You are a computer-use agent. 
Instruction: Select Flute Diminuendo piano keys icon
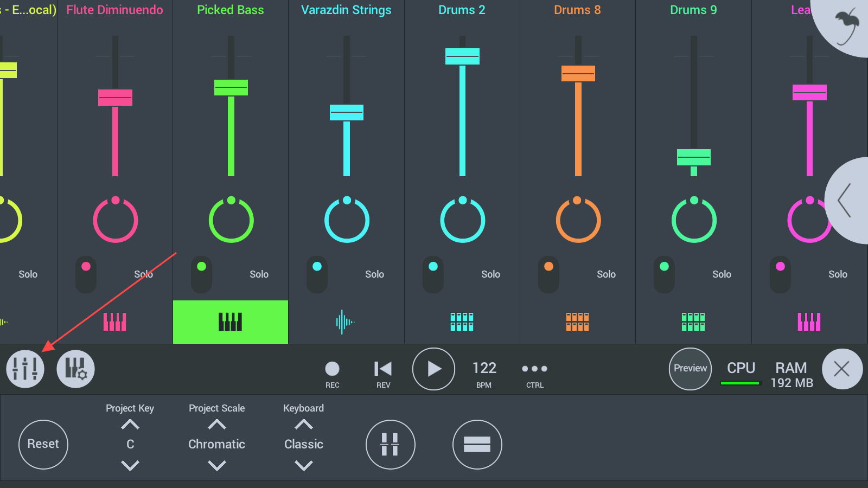click(115, 322)
